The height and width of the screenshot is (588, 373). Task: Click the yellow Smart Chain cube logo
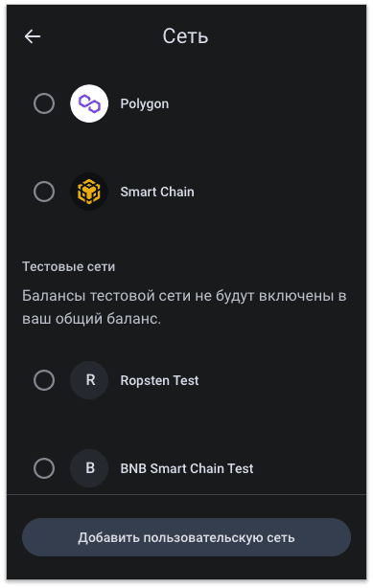[x=89, y=192]
